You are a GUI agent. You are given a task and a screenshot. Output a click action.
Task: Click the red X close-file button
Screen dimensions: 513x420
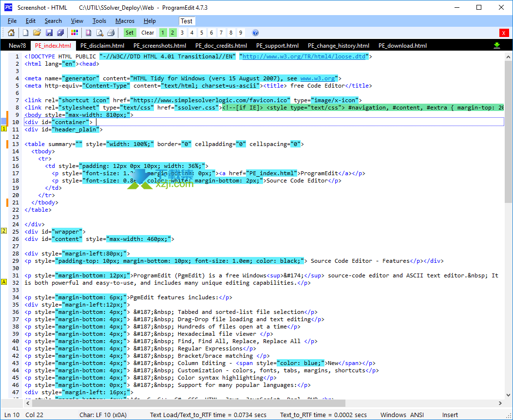(x=504, y=33)
